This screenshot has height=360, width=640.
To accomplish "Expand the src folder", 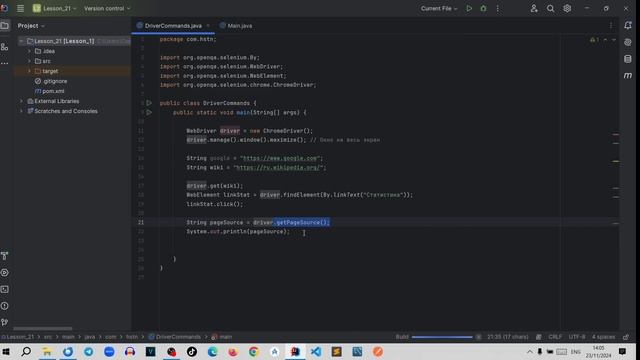I will [x=29, y=61].
